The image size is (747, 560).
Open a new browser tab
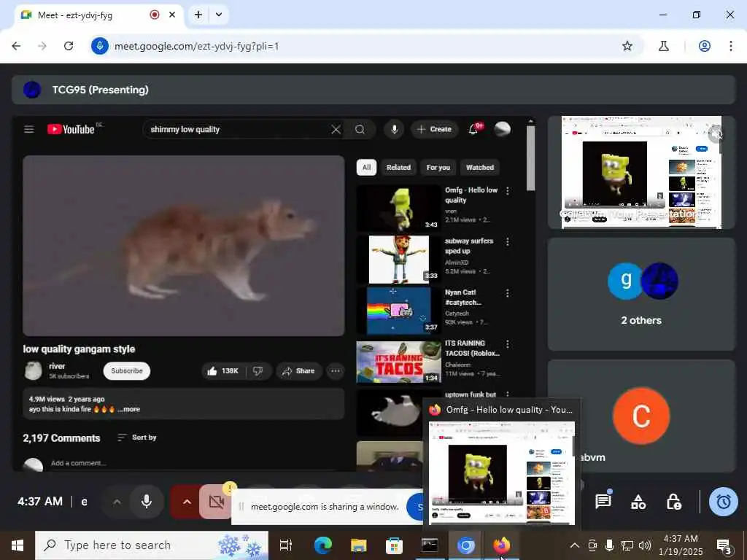(198, 15)
